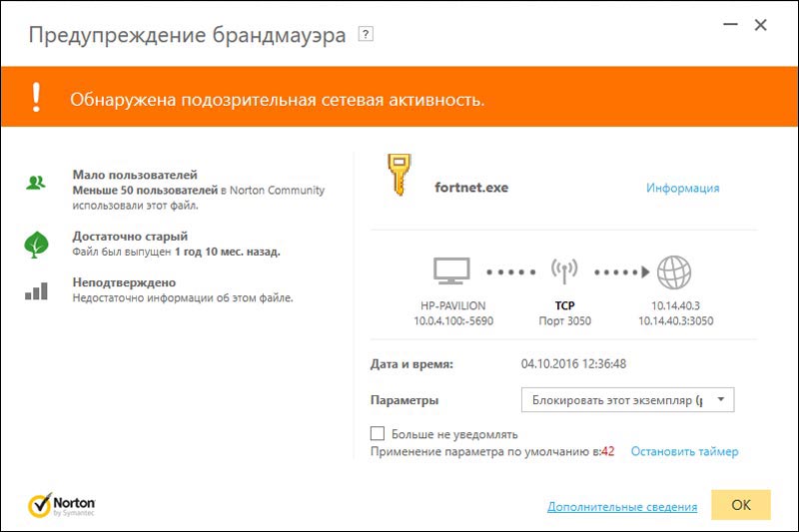The width and height of the screenshot is (799, 532).
Task: Enable the Больше не уведомлять checkbox
Action: (x=378, y=434)
